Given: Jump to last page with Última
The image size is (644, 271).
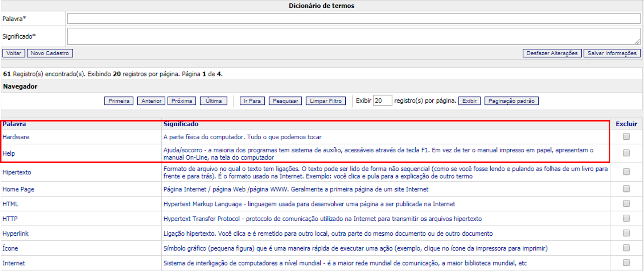Looking at the screenshot, I should 213,101.
